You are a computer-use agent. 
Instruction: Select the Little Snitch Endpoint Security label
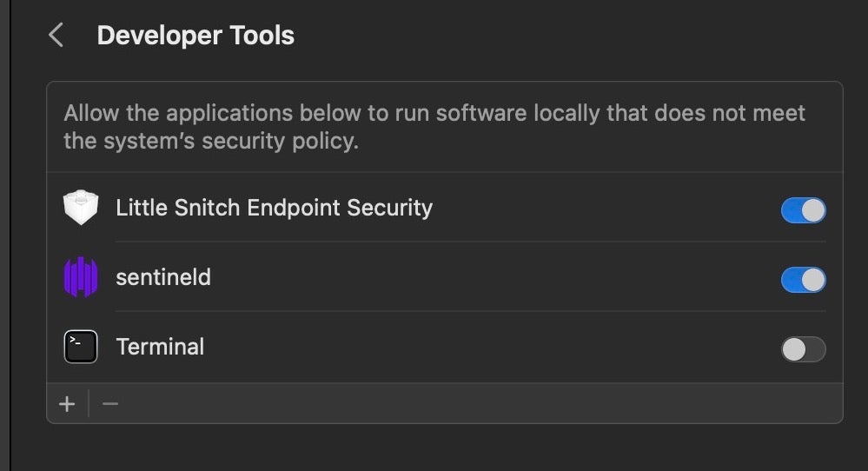tap(274, 208)
